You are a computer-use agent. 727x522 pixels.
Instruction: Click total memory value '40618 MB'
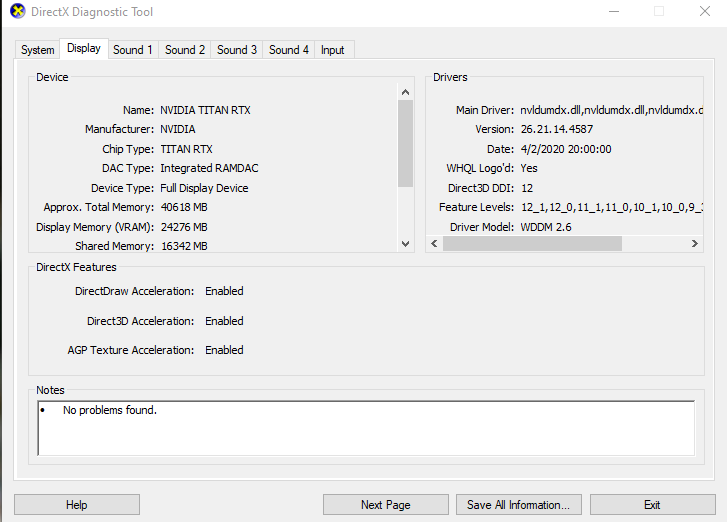pos(184,207)
